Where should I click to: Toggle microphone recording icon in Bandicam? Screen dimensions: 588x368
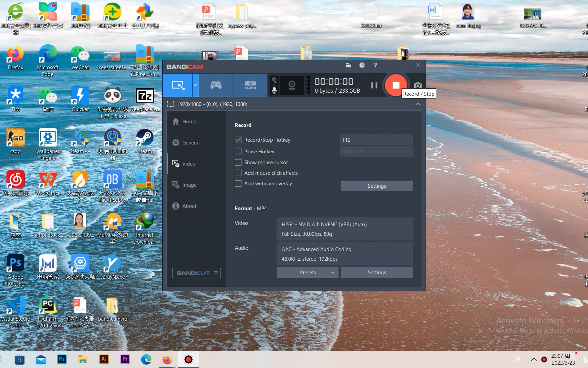click(x=274, y=90)
